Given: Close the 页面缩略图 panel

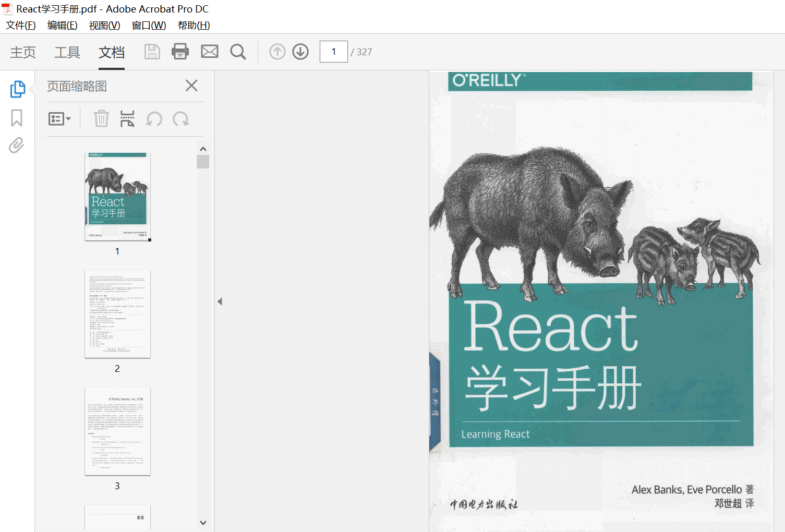Looking at the screenshot, I should 191,86.
